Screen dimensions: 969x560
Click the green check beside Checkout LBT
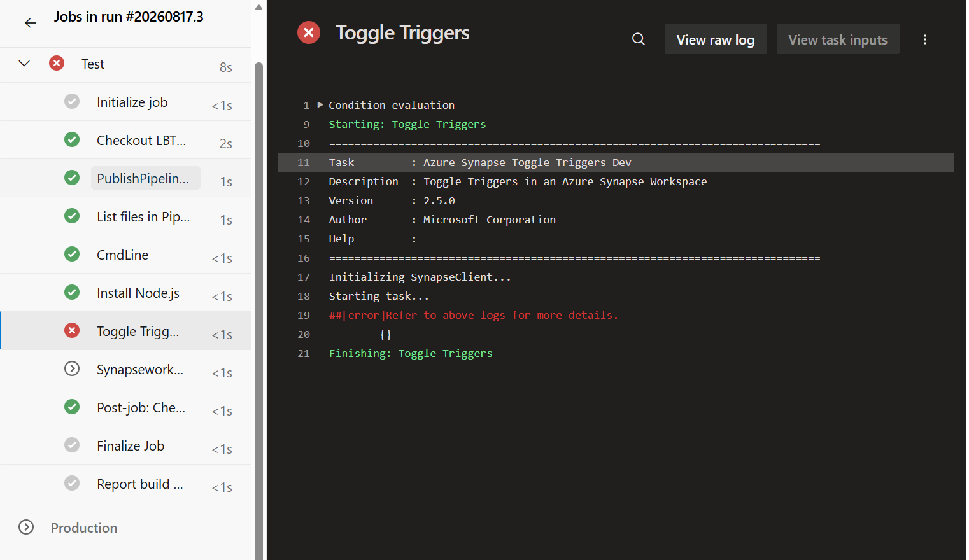point(72,139)
